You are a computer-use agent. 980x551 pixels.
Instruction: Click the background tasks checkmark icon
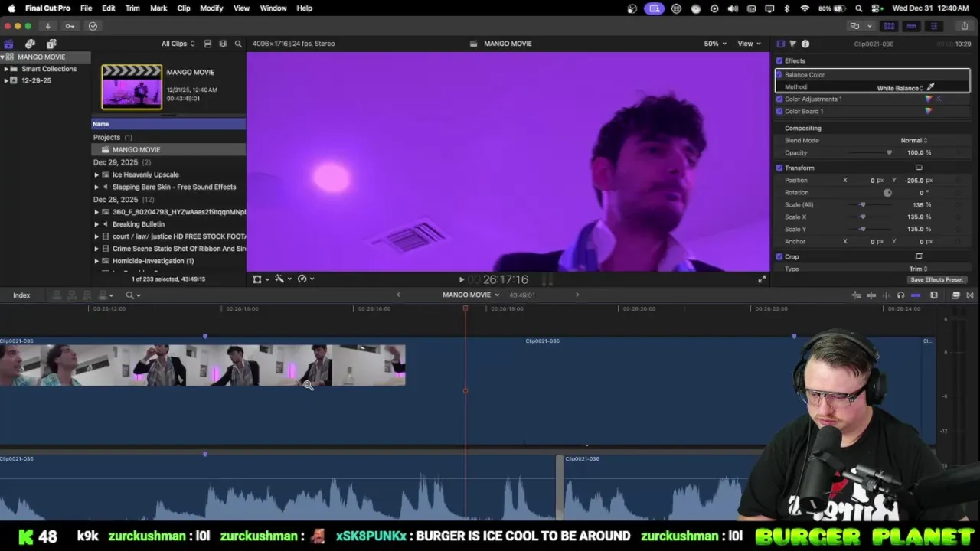[x=93, y=26]
